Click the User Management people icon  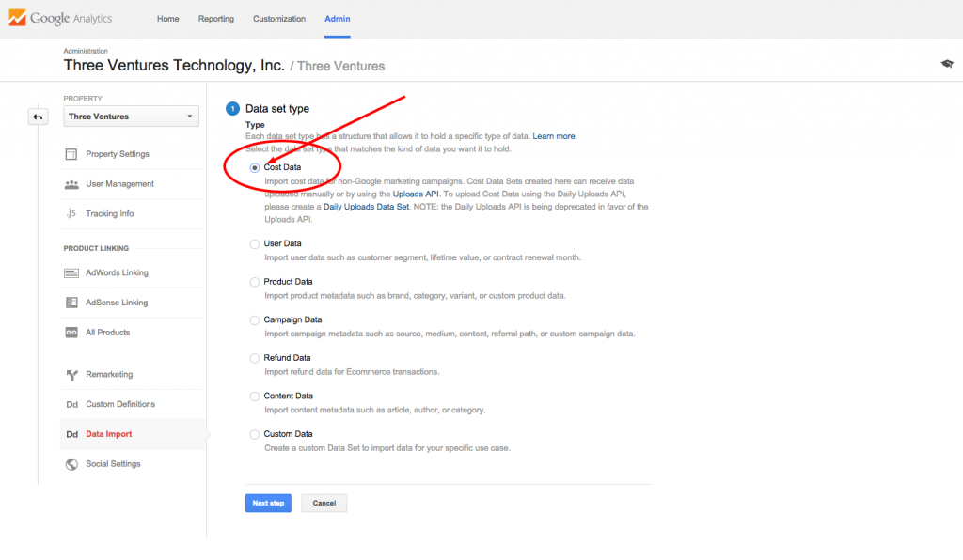click(x=71, y=184)
